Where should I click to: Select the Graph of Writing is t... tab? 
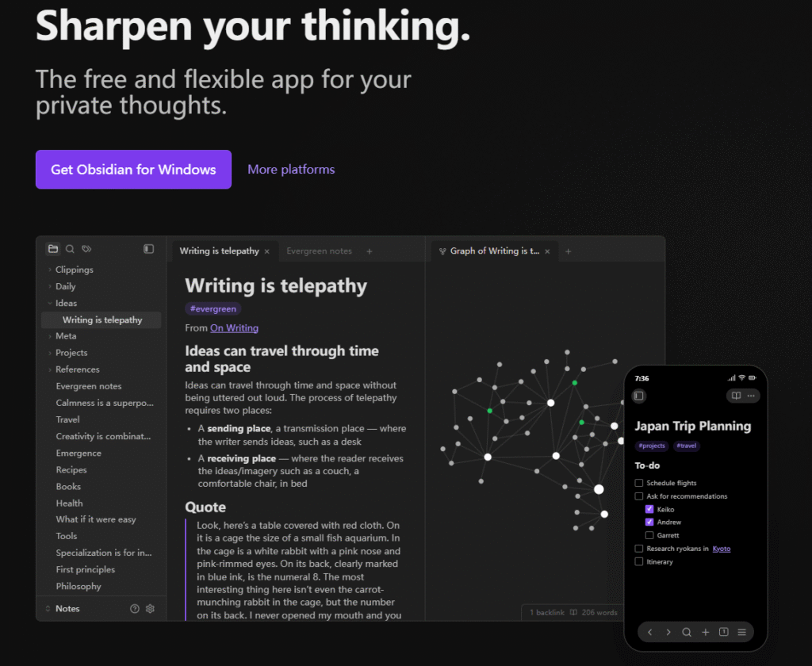click(495, 251)
